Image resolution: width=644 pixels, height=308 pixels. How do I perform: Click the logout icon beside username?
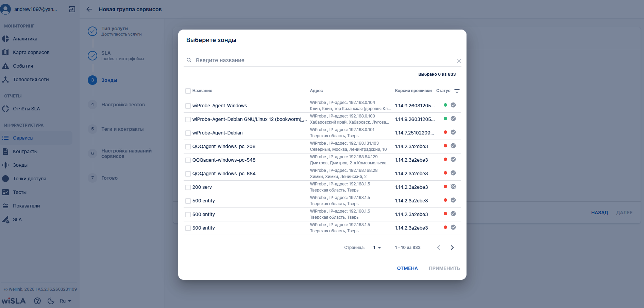(72, 9)
